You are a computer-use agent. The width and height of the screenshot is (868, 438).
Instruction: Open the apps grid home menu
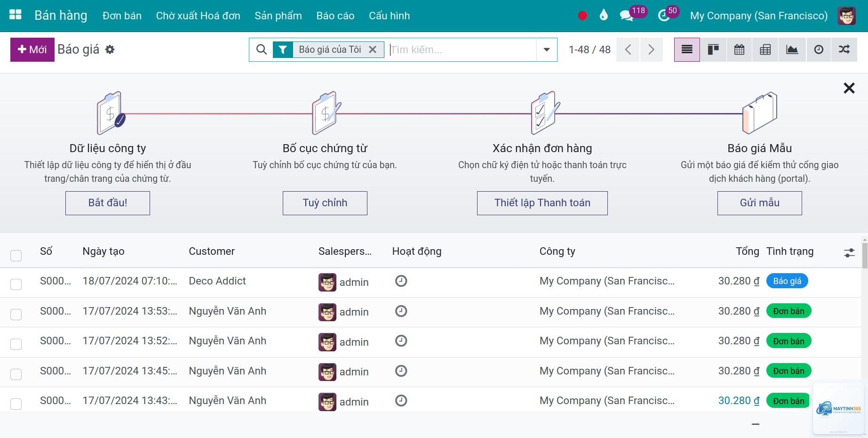[16, 15]
